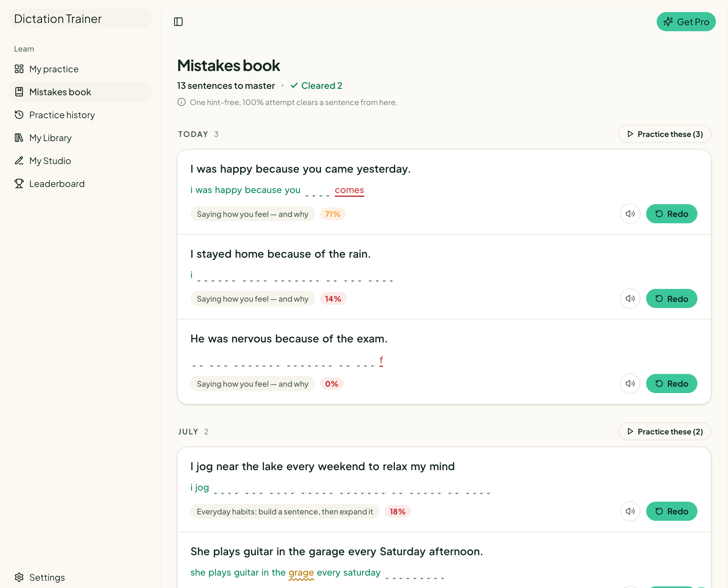
Task: Redo 'He was nervous because of the exam'
Action: tap(671, 384)
